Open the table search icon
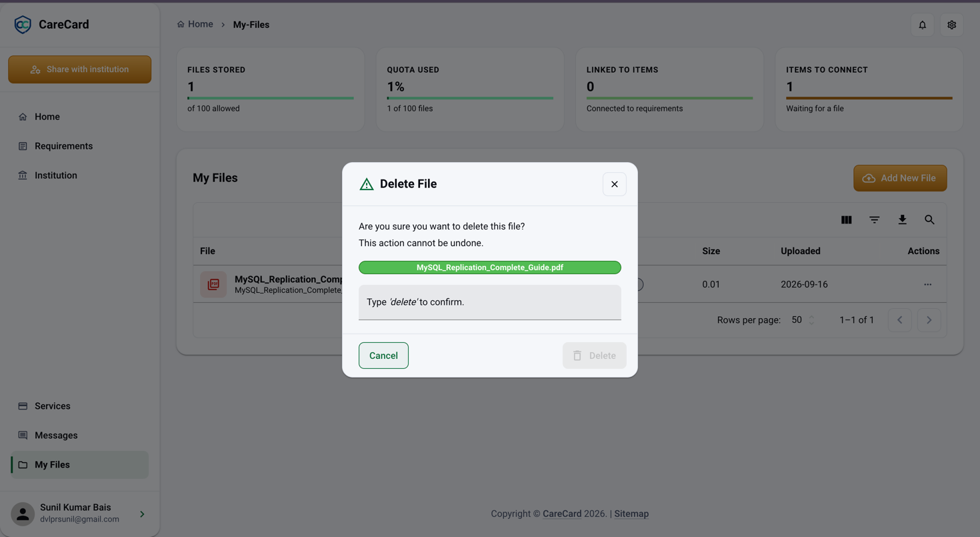The height and width of the screenshot is (537, 980). tap(929, 219)
